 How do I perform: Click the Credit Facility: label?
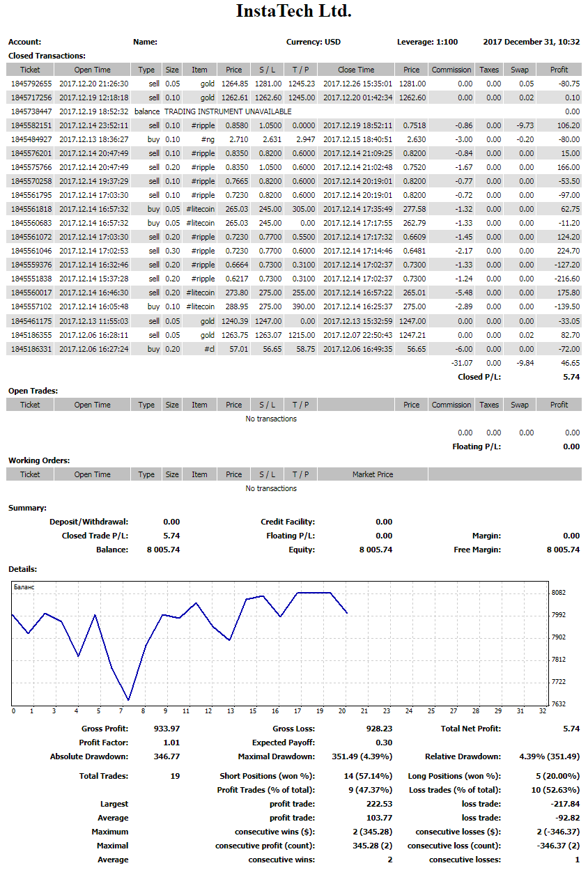pyautogui.click(x=288, y=522)
